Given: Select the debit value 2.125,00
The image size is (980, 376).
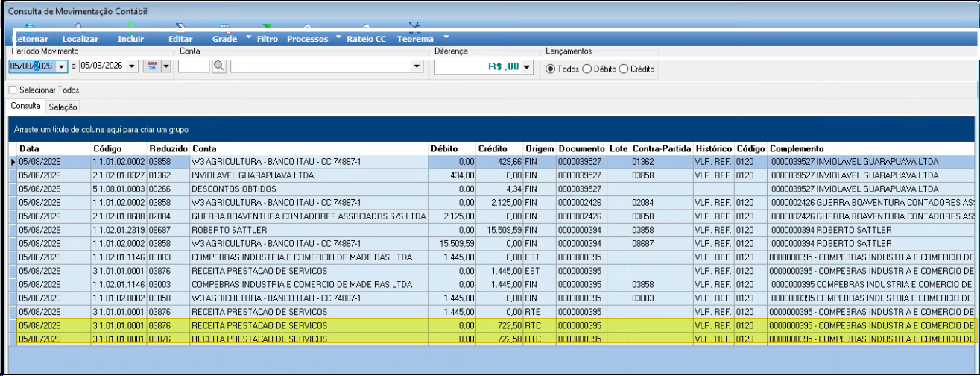Looking at the screenshot, I should click(x=452, y=216).
